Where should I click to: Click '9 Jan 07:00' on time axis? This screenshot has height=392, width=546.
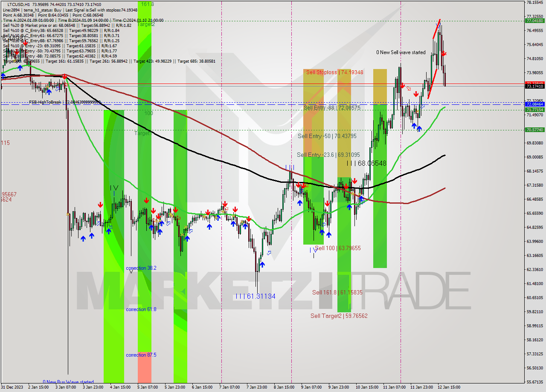[x=311, y=387]
